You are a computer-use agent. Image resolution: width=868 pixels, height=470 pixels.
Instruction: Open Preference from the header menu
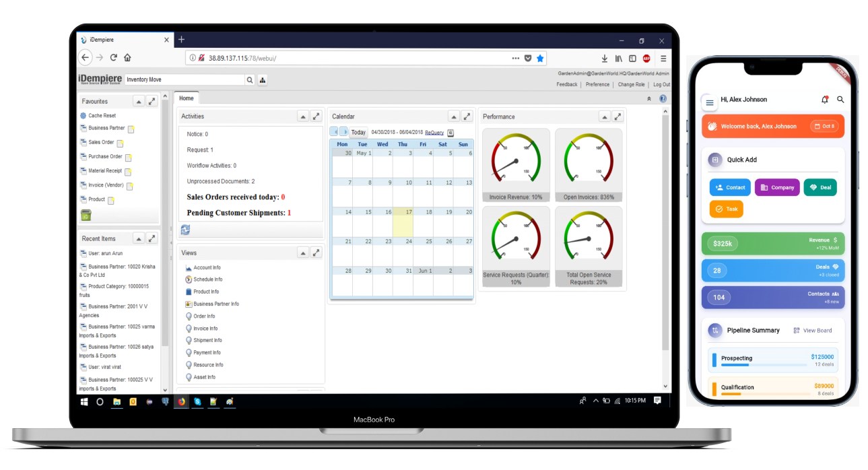pos(597,84)
